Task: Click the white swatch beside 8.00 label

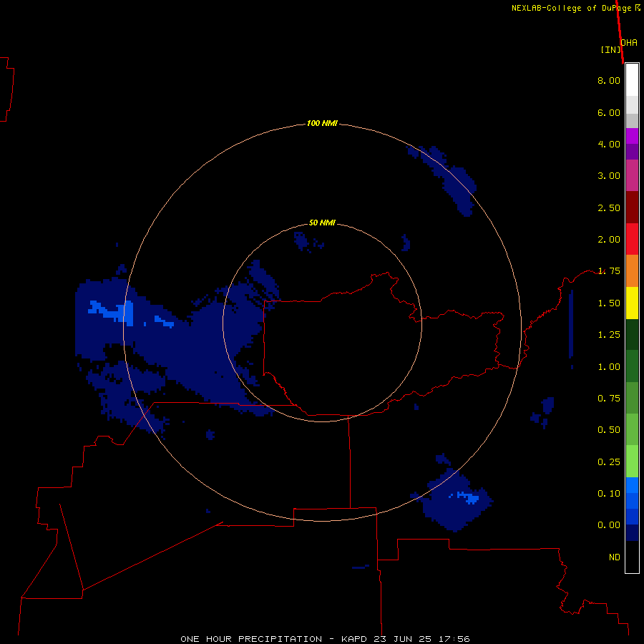Action: 632,80
